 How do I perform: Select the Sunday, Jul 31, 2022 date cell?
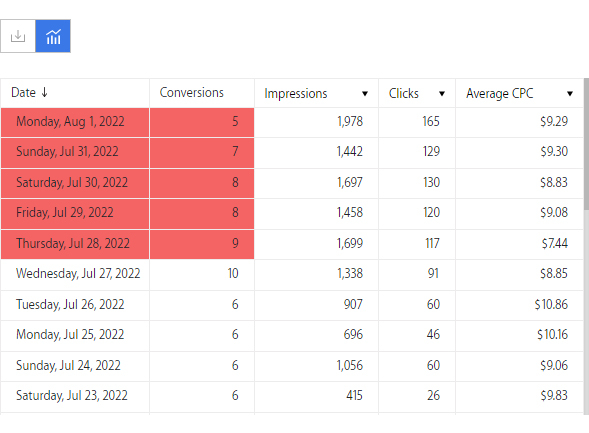[75, 152]
